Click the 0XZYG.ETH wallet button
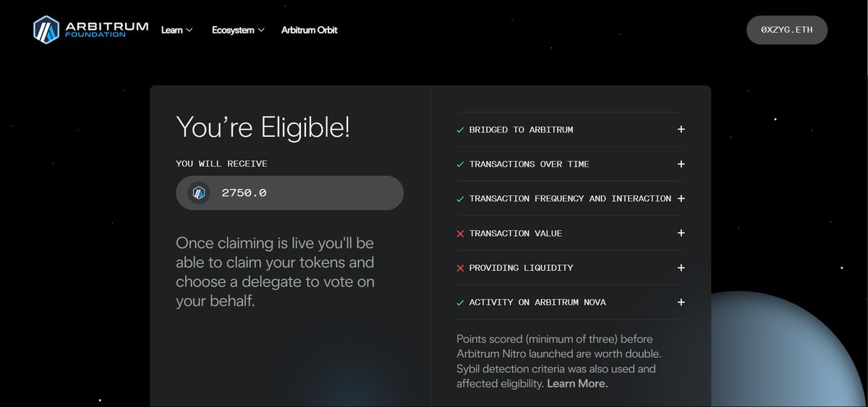This screenshot has height=407, width=868. (x=787, y=30)
